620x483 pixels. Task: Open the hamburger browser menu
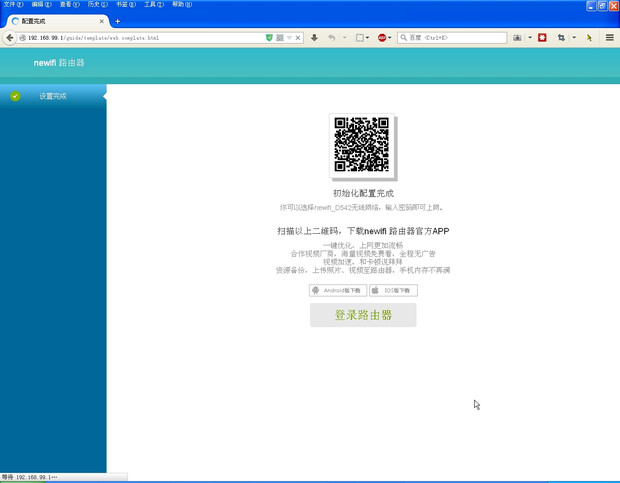click(610, 38)
